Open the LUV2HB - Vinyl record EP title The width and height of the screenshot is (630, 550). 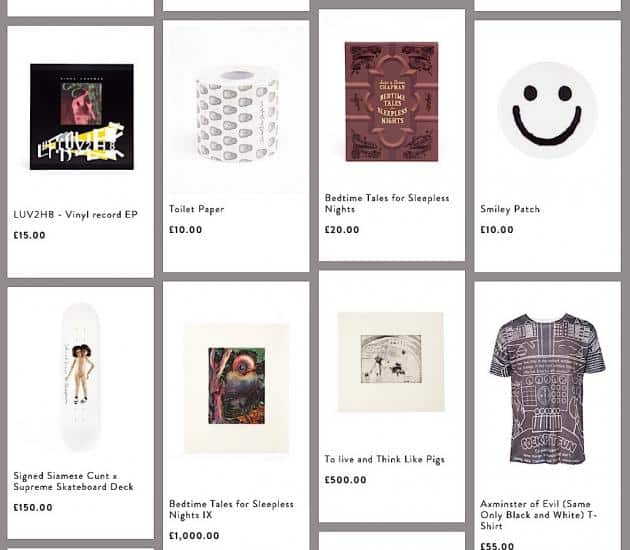(x=76, y=215)
